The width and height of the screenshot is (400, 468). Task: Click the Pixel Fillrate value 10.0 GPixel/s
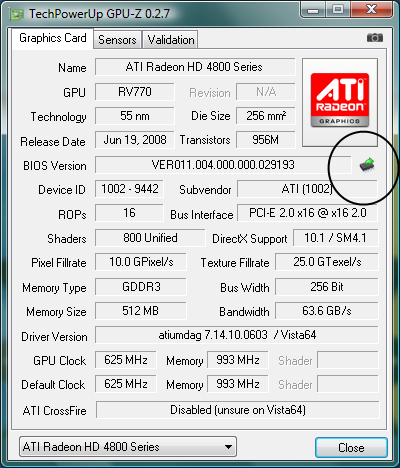141,262
